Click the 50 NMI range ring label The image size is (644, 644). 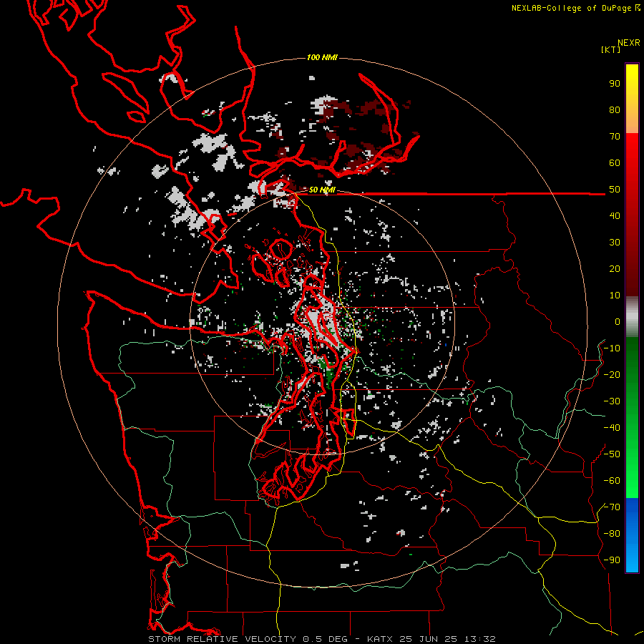click(x=322, y=190)
